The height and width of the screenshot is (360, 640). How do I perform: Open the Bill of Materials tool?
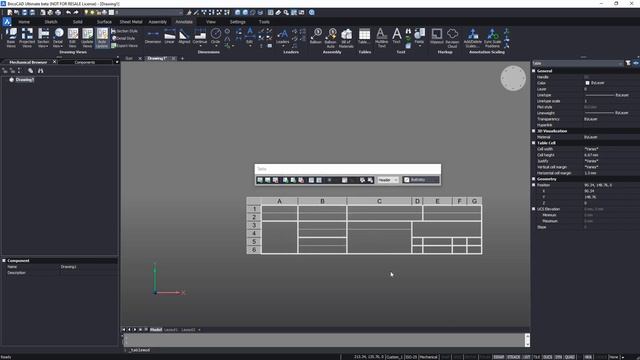346,38
